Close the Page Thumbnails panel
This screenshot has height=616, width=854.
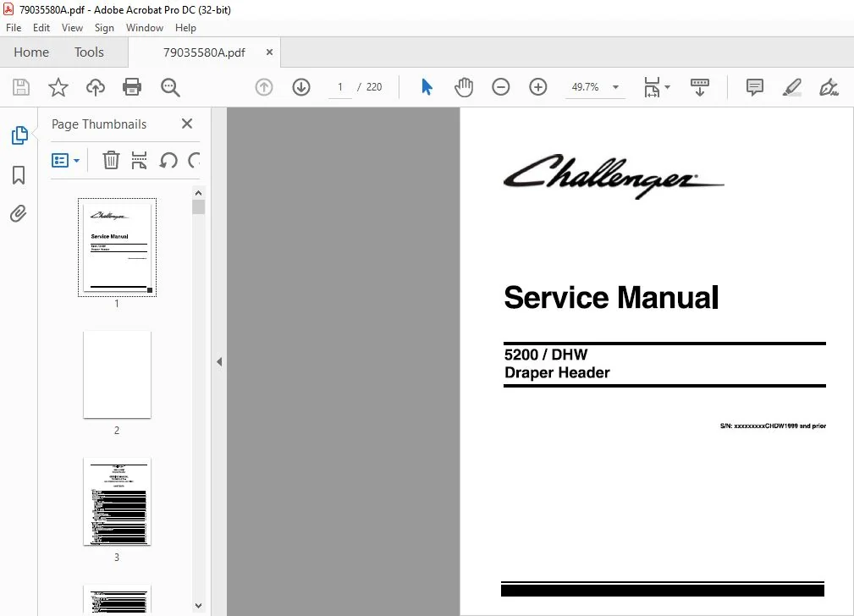click(x=187, y=124)
